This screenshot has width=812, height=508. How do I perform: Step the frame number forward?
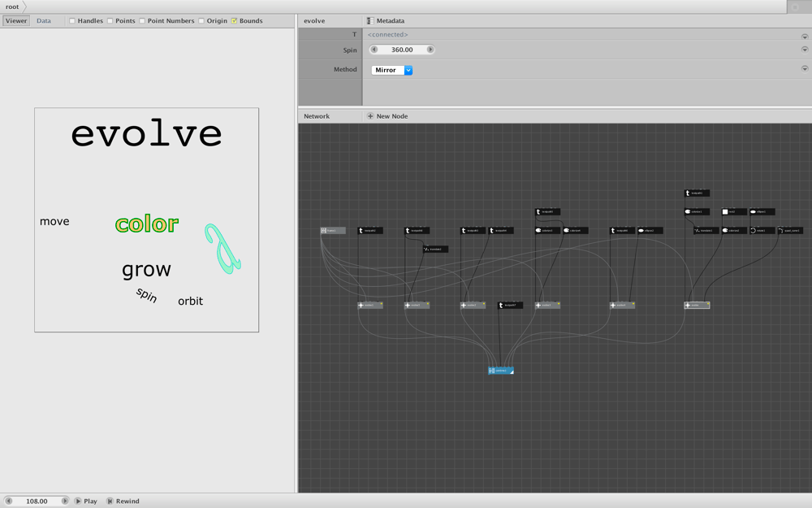pyautogui.click(x=65, y=501)
